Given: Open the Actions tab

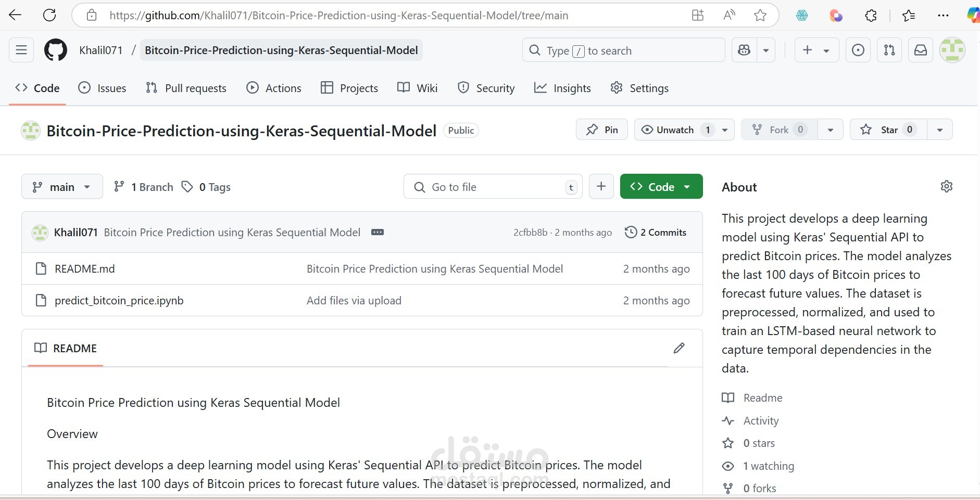Looking at the screenshot, I should point(273,88).
